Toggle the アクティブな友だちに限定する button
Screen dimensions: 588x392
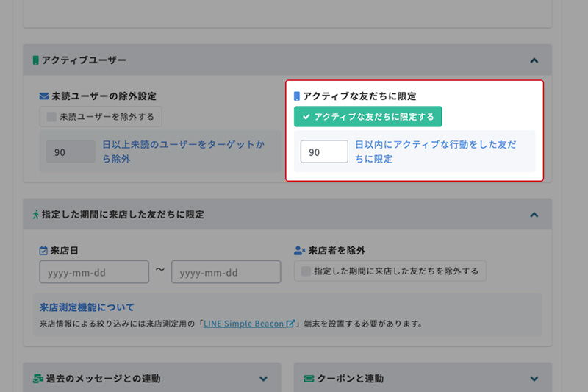pyautogui.click(x=368, y=117)
